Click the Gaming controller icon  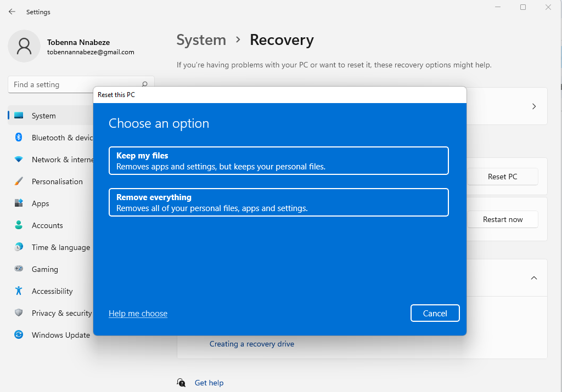tap(19, 269)
